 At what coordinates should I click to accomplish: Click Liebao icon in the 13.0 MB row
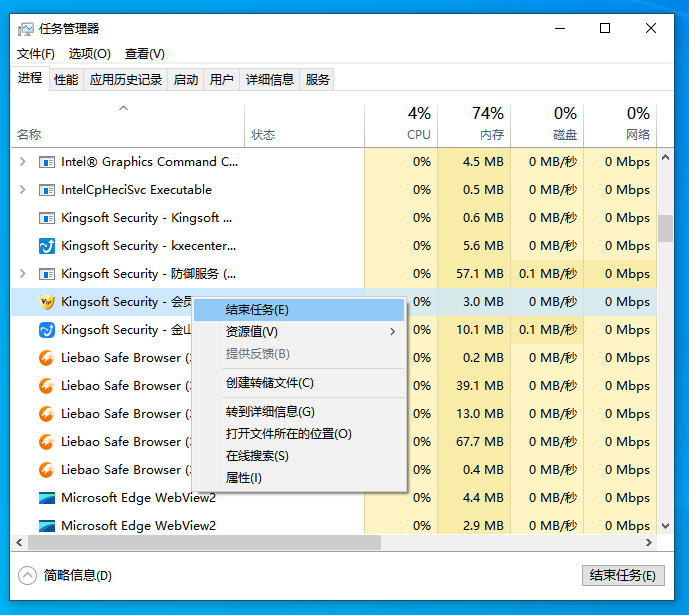[47, 414]
